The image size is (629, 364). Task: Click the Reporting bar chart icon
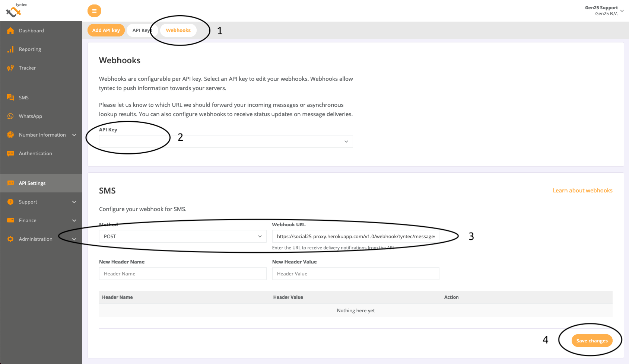coord(10,49)
